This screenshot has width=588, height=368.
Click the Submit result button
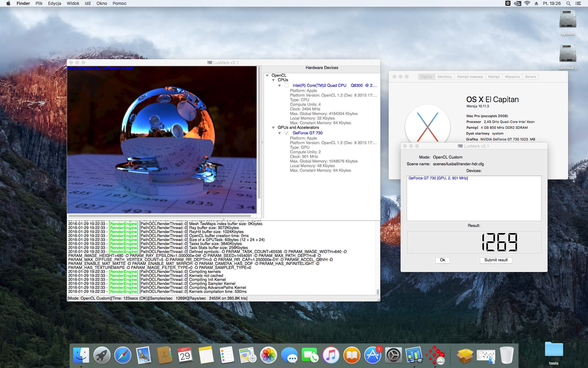pos(496,260)
